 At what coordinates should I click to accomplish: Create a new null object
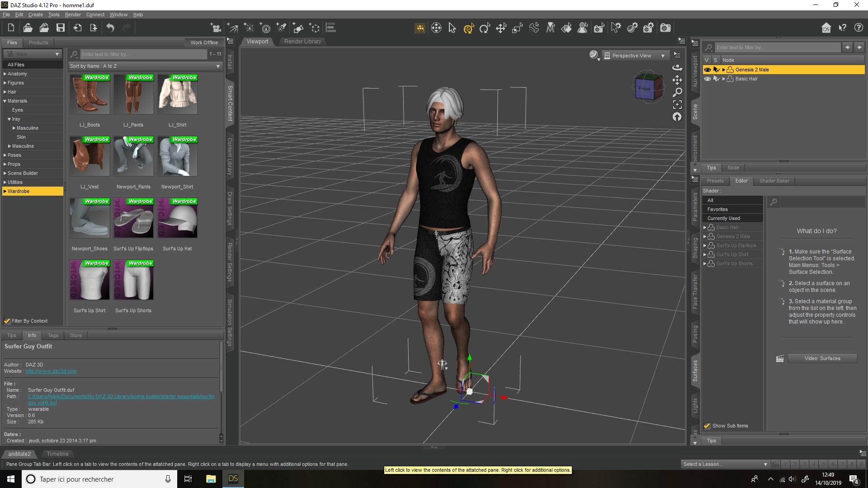click(315, 28)
